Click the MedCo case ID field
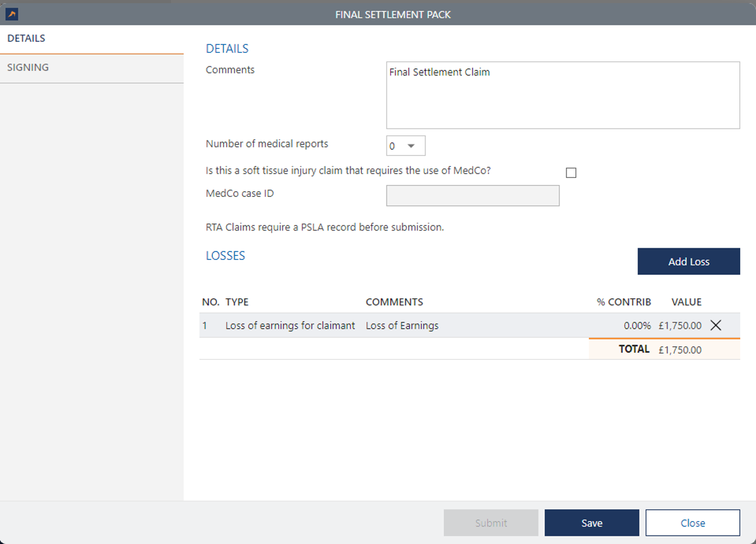Image resolution: width=756 pixels, height=544 pixels. (473, 196)
